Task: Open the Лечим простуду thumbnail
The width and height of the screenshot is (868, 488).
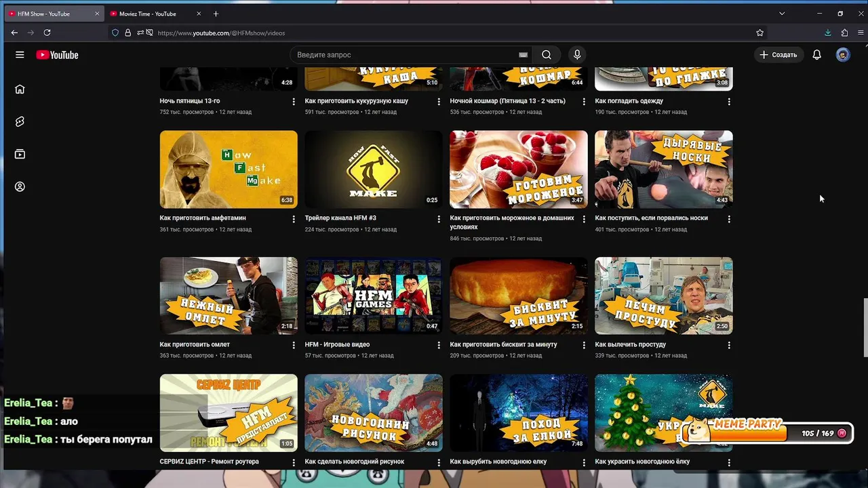Action: pyautogui.click(x=664, y=296)
